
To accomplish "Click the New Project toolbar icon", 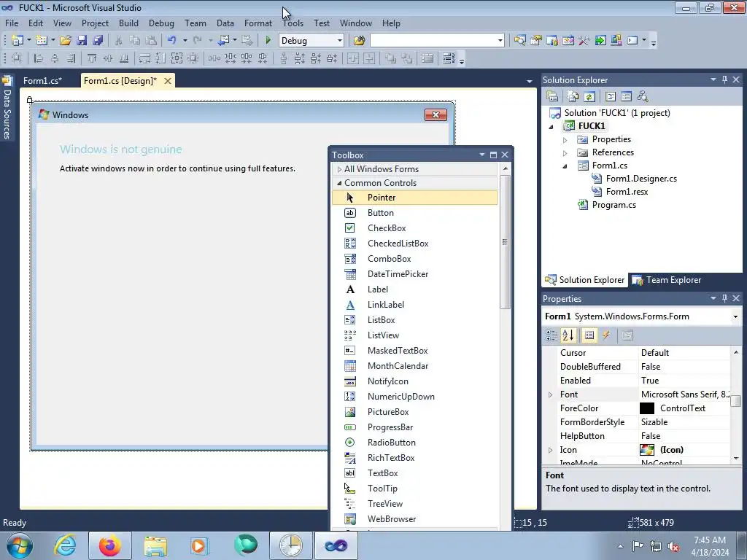I will coord(18,41).
